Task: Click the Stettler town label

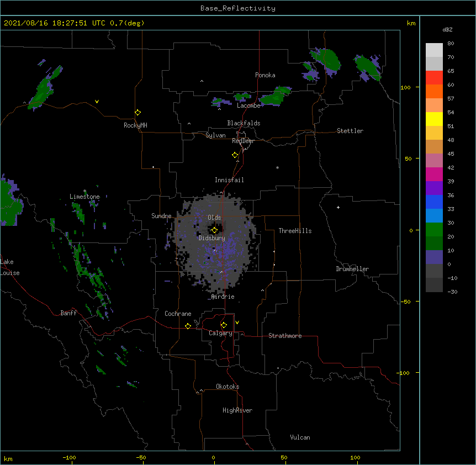Action: [x=350, y=131]
